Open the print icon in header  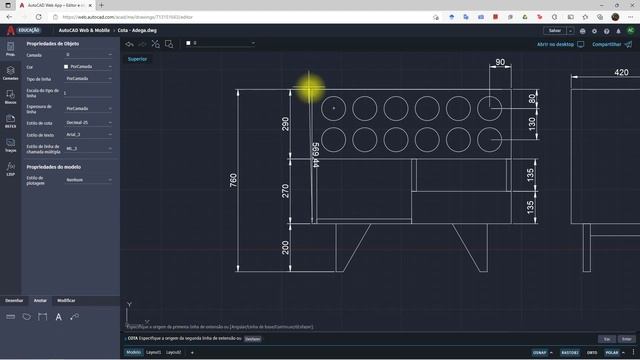pos(582,31)
